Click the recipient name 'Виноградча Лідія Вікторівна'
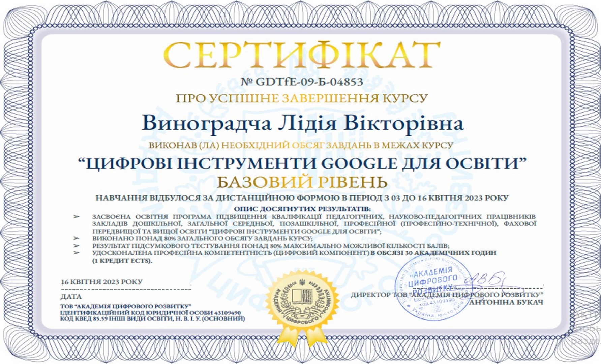The height and width of the screenshot is (364, 601). tap(302, 123)
